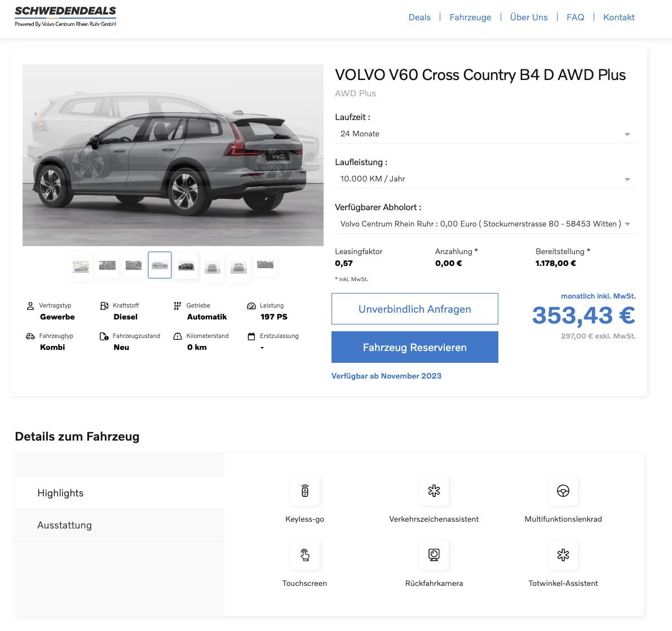
Task: Click the Keyless-go label
Action: pos(305,519)
